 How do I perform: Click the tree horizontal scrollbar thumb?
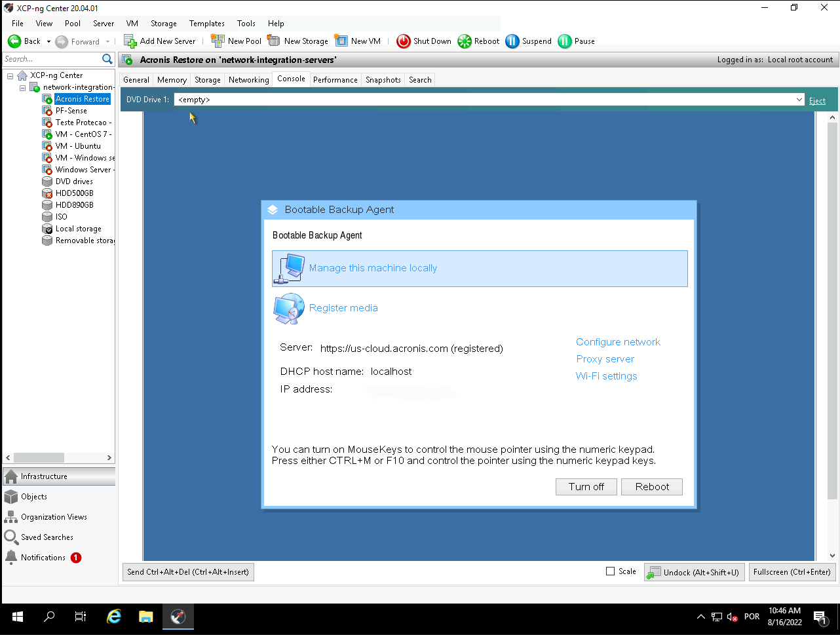pyautogui.click(x=39, y=458)
